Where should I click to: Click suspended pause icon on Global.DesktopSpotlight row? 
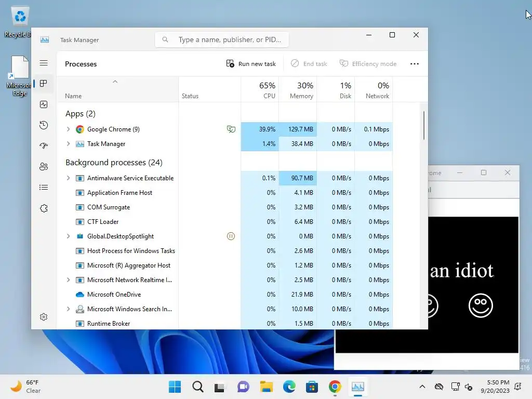tap(231, 236)
